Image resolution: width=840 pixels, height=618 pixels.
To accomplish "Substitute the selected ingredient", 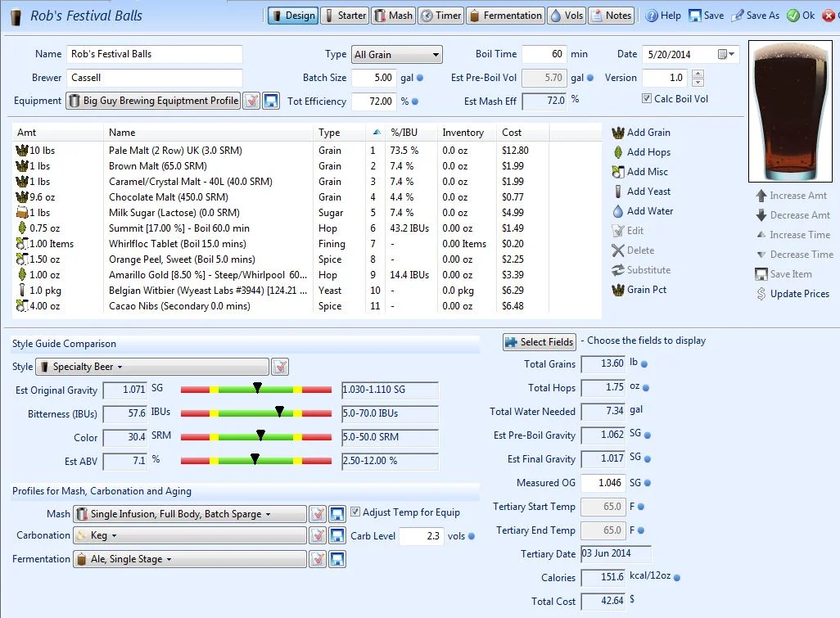I will pos(641,270).
